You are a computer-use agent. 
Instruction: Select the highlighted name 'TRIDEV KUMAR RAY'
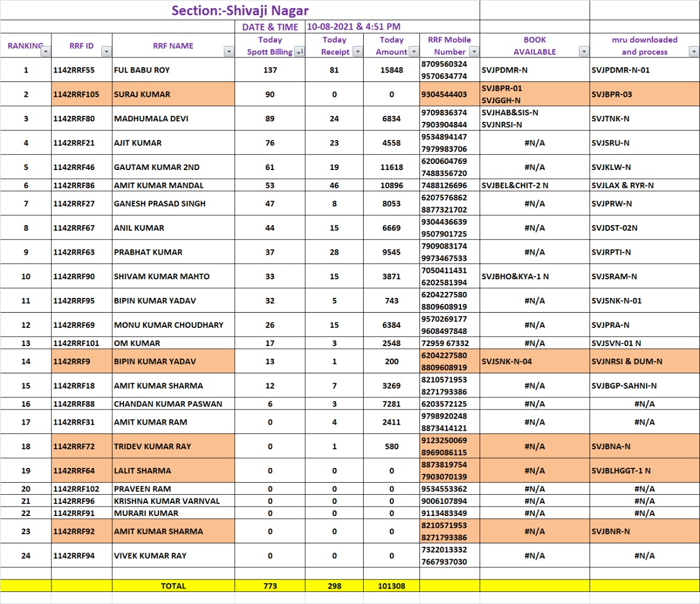(x=173, y=446)
